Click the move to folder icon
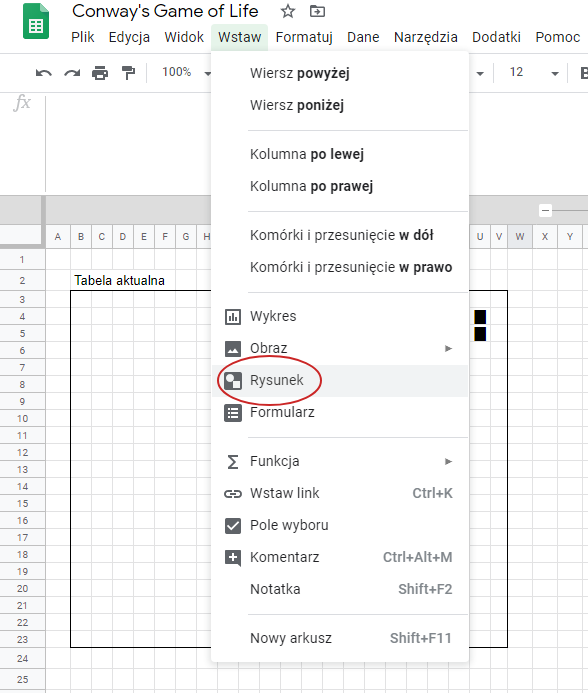 [317, 11]
